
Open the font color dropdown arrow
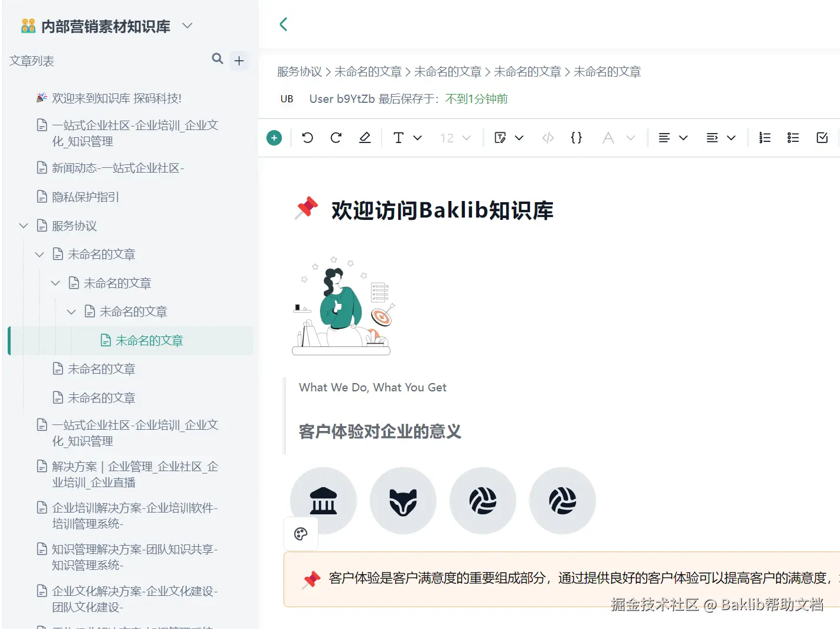pyautogui.click(x=631, y=138)
